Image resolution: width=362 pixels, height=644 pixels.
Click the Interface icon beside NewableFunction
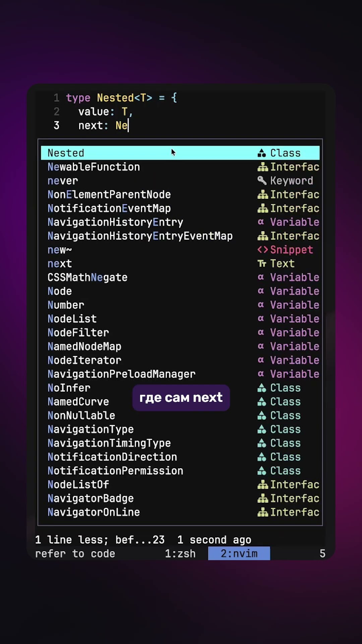[262, 167]
